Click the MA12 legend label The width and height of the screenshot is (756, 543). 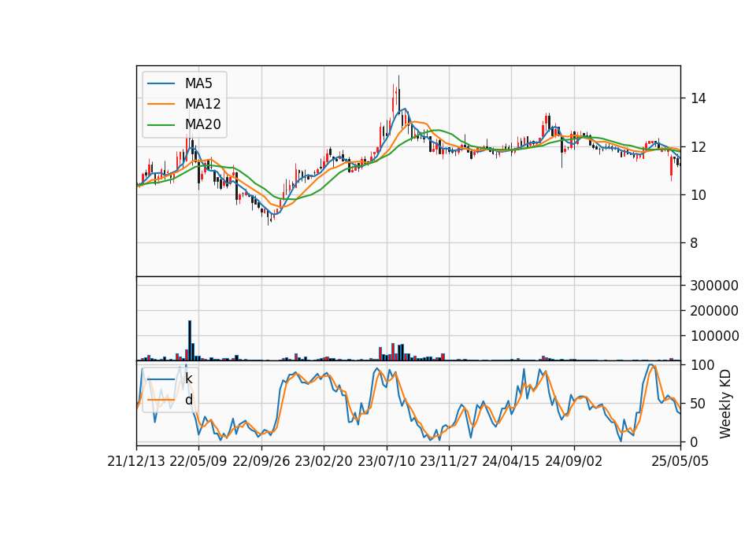(x=202, y=104)
